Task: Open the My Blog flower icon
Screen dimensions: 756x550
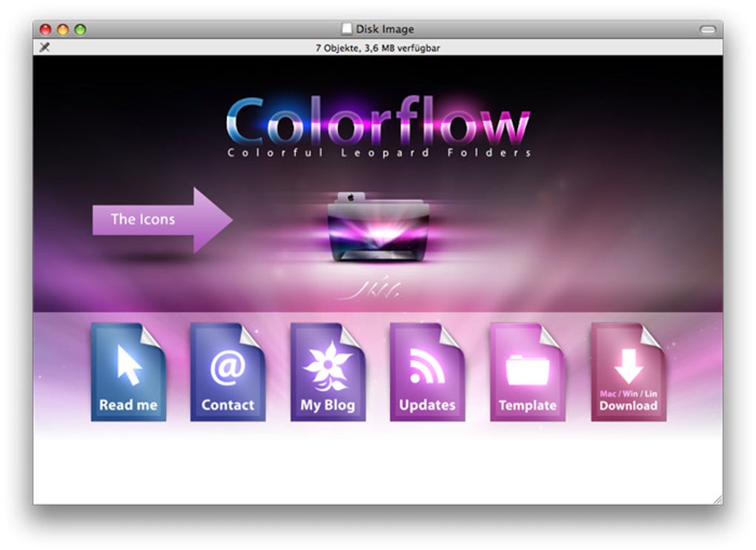Action: (327, 373)
